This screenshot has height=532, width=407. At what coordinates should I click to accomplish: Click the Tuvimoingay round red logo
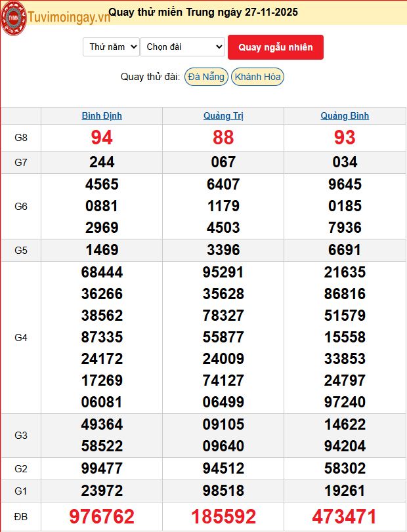tap(13, 14)
